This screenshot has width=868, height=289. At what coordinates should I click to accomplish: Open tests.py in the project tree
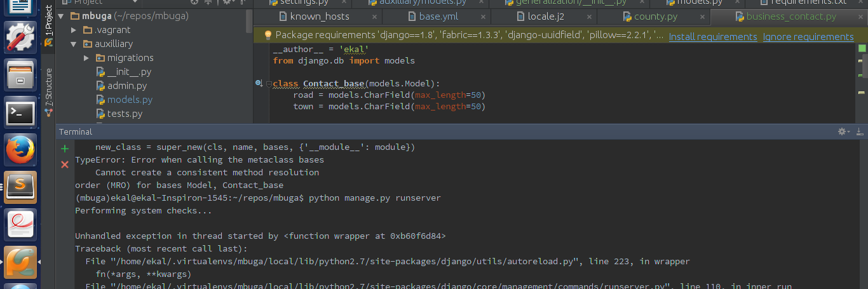125,114
